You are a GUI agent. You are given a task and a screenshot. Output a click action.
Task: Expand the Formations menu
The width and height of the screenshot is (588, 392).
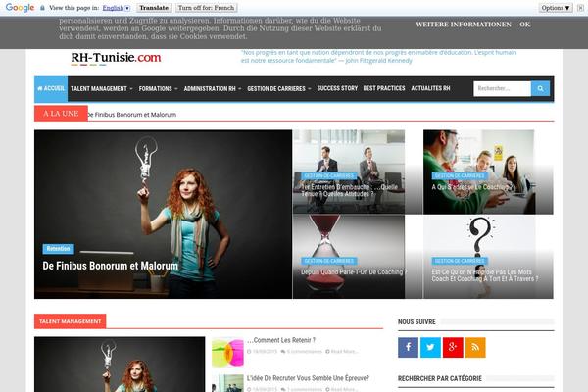coord(158,88)
